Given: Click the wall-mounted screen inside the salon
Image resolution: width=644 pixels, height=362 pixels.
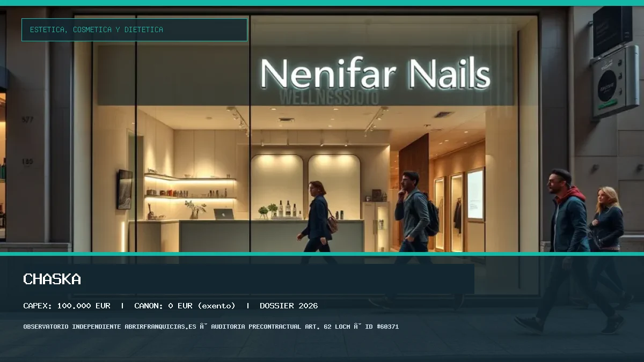Looking at the screenshot, I should click(125, 189).
